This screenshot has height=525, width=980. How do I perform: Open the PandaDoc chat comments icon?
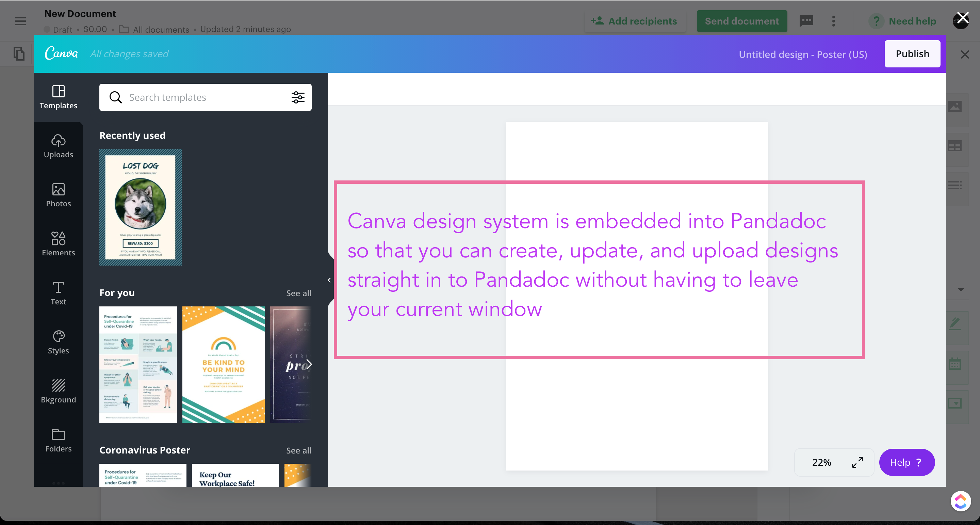point(806,21)
